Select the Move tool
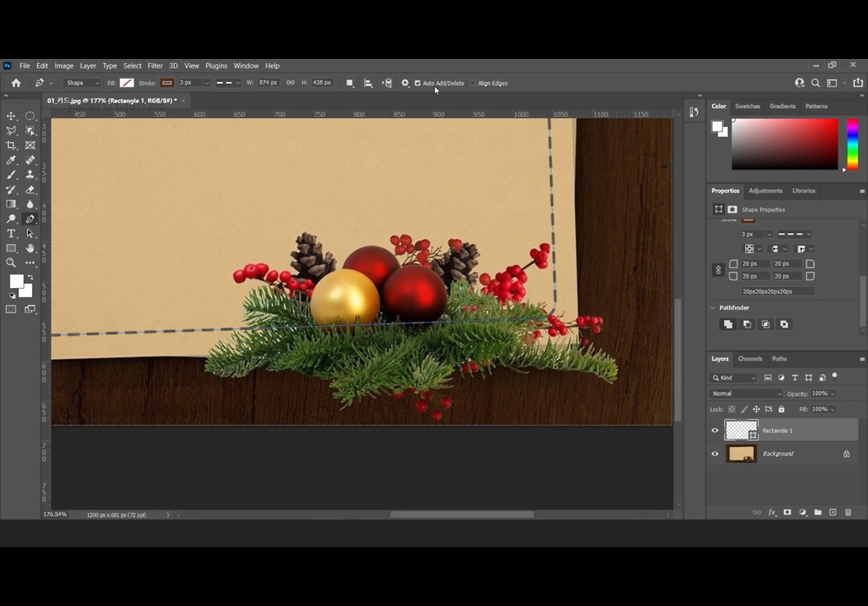868x606 pixels. click(x=11, y=116)
